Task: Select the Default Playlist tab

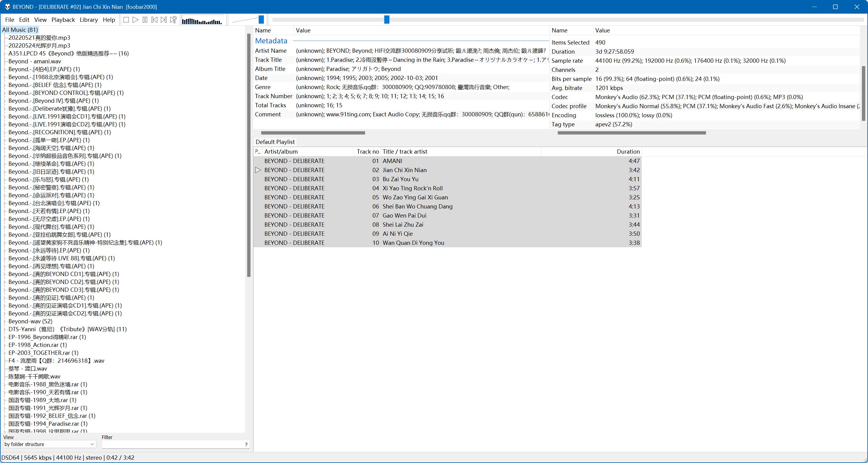Action: [275, 142]
